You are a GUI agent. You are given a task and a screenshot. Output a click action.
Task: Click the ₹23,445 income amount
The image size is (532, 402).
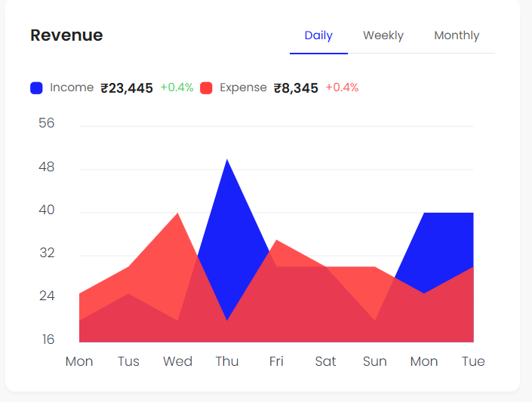(x=127, y=88)
